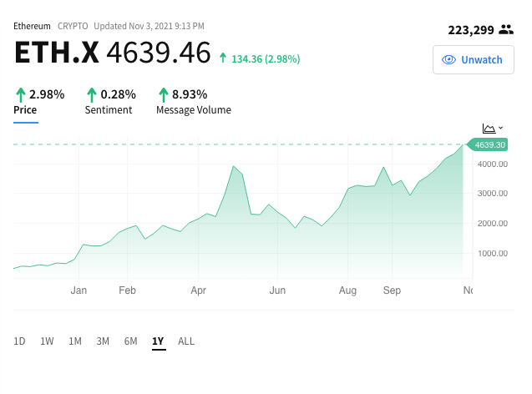Click the green up arrow beside 8.93% Message Volume
532x394 pixels.
[x=164, y=94]
